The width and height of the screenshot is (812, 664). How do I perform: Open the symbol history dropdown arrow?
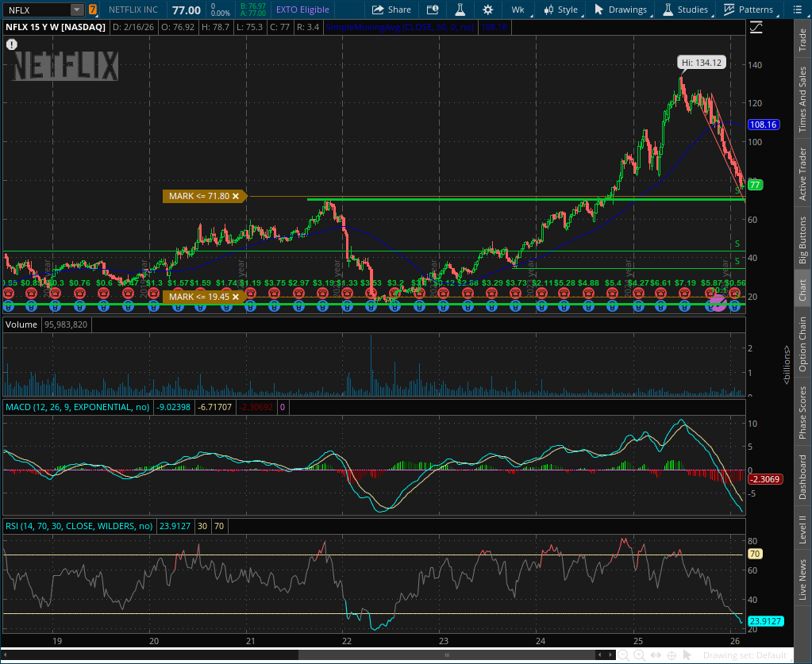(77, 10)
